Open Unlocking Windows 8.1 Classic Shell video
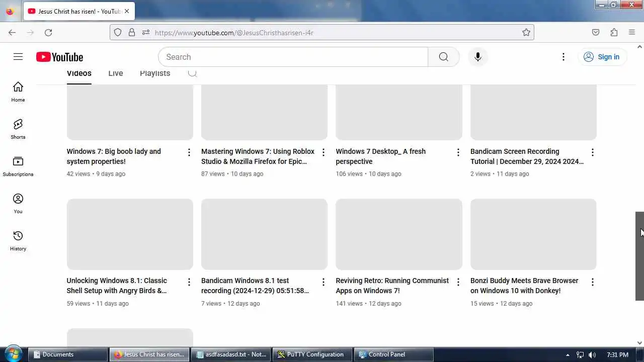This screenshot has height=362, width=644. pyautogui.click(x=117, y=286)
